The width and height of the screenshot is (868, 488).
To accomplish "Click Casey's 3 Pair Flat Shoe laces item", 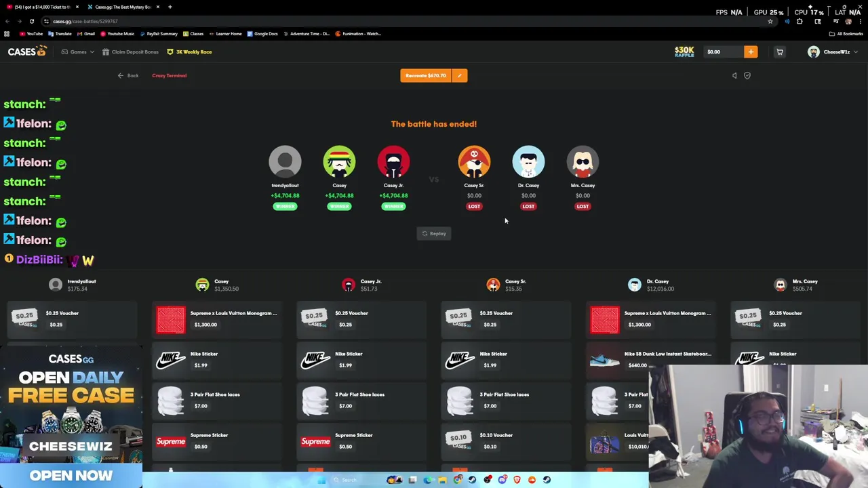I will click(217, 401).
